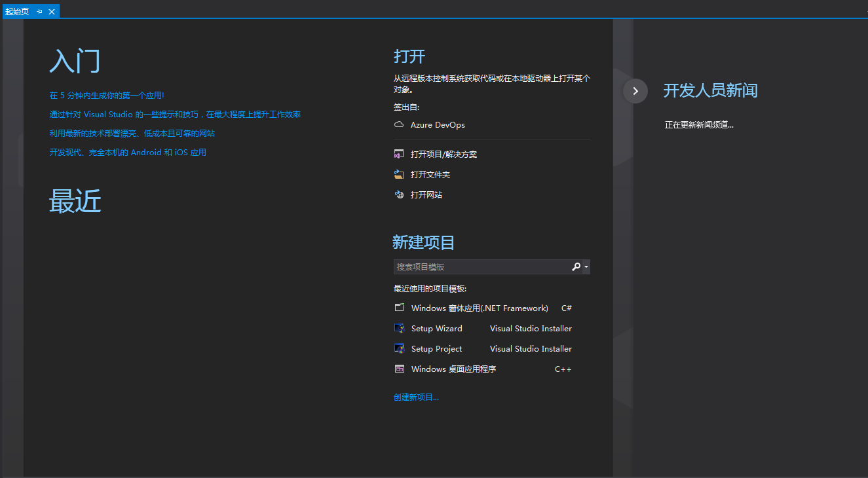Click the Setup Project template icon
Viewport: 868px width, 478px height.
pos(400,348)
